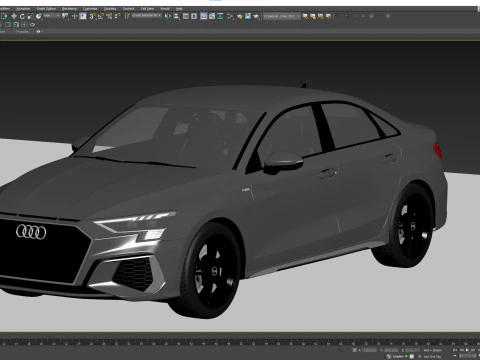480x360 pixels.
Task: Toggle the Layer Explorer icon
Action: click(194, 16)
